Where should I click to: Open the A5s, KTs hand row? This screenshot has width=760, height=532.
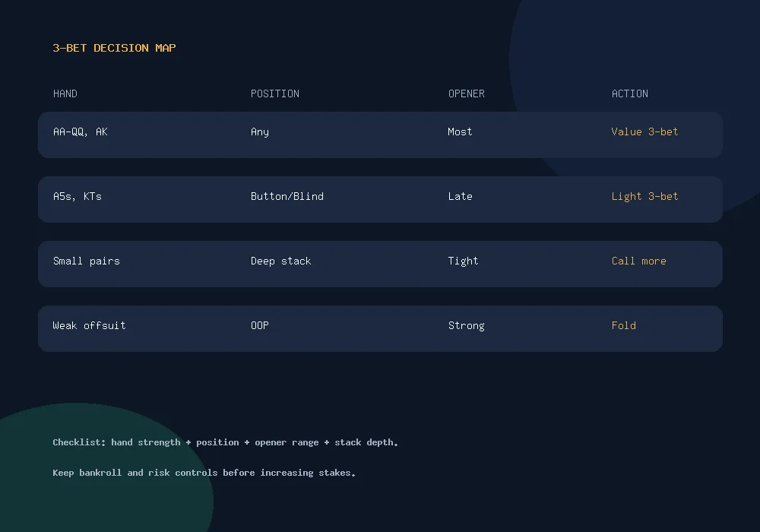[x=380, y=200]
